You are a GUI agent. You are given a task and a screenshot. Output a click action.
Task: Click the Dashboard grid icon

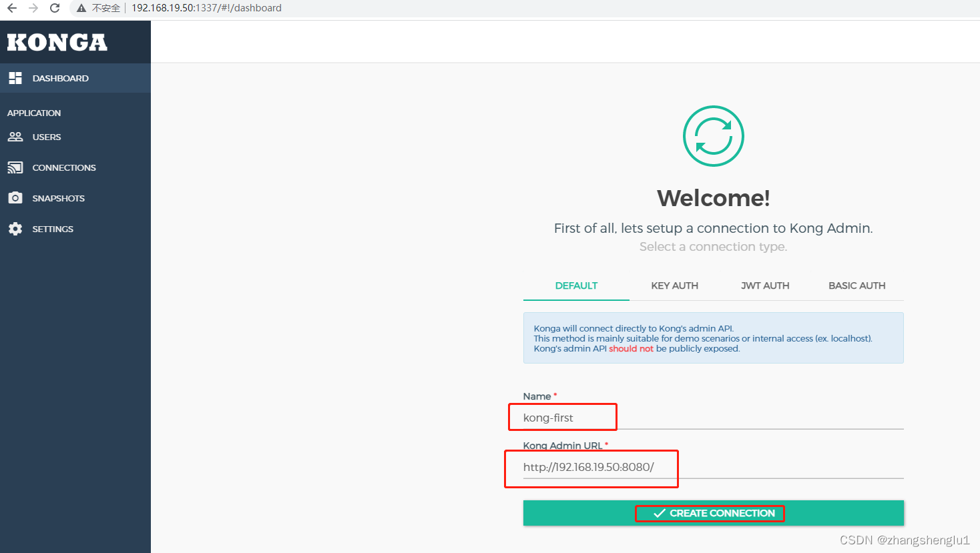click(15, 78)
